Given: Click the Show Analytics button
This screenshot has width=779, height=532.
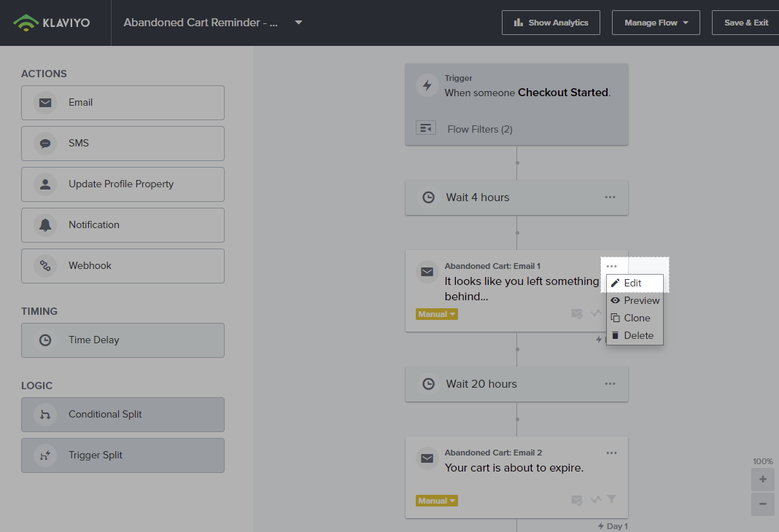Looking at the screenshot, I should click(551, 23).
